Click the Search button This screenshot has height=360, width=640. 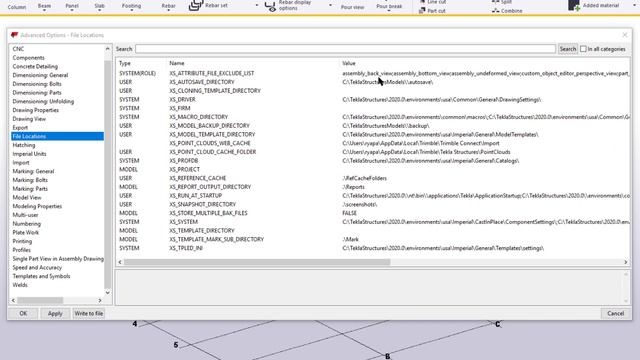[568, 49]
